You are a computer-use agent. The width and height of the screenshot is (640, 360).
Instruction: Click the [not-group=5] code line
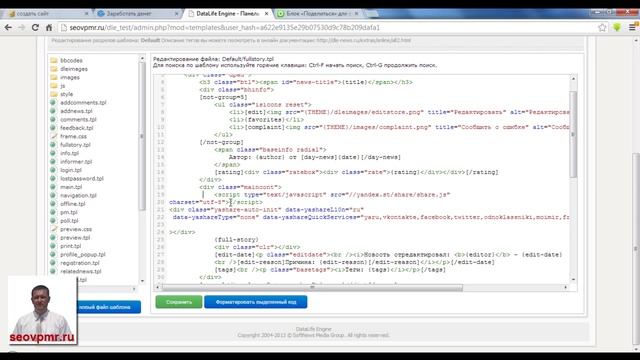click(223, 97)
